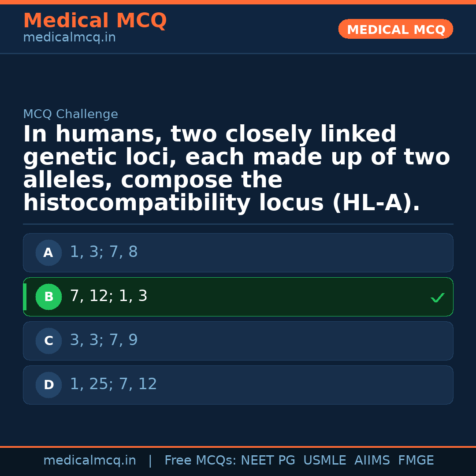Choose answer text "1, 25; 7, 12"
The width and height of the screenshot is (476, 476).
pos(113,385)
